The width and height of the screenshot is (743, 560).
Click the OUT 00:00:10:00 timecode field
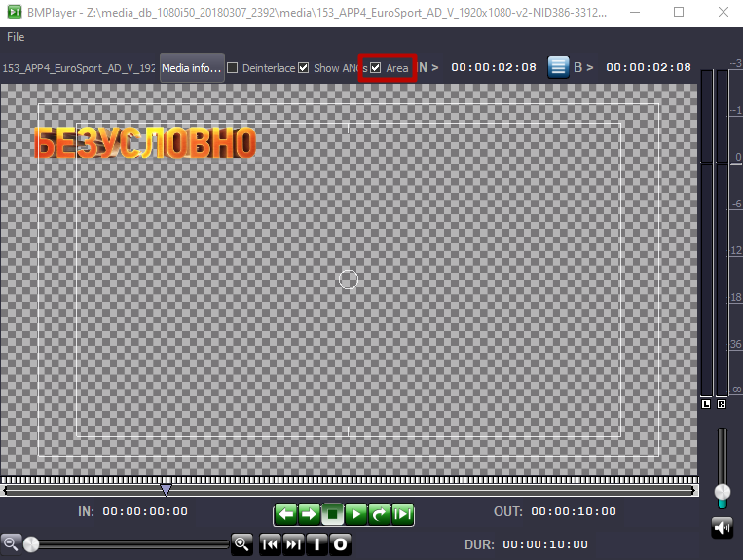pyautogui.click(x=574, y=511)
